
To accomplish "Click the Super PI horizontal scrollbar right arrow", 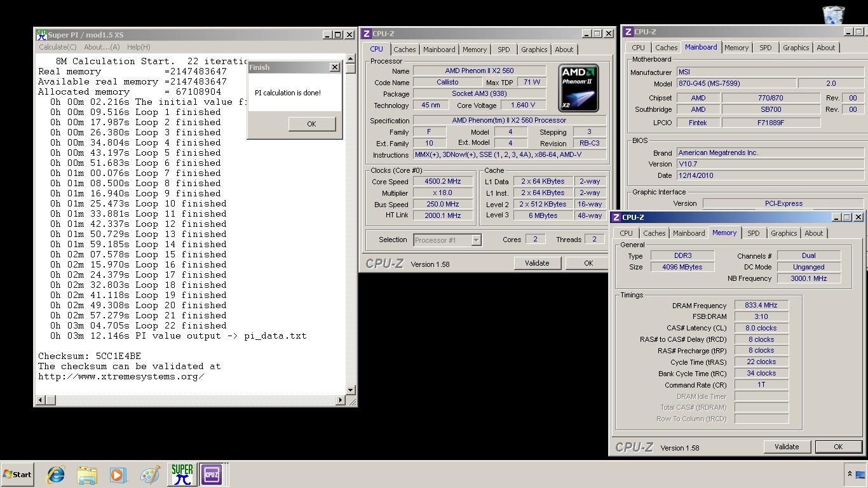I will pos(340,400).
